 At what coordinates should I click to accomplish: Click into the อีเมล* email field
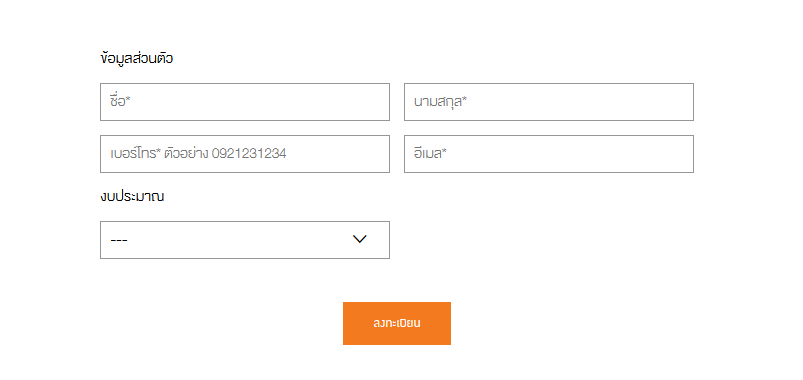coord(549,154)
